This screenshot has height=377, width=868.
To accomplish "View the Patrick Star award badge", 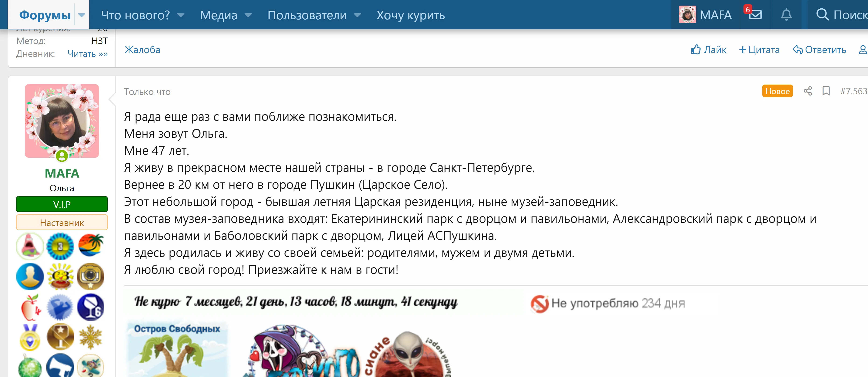I will point(30,246).
